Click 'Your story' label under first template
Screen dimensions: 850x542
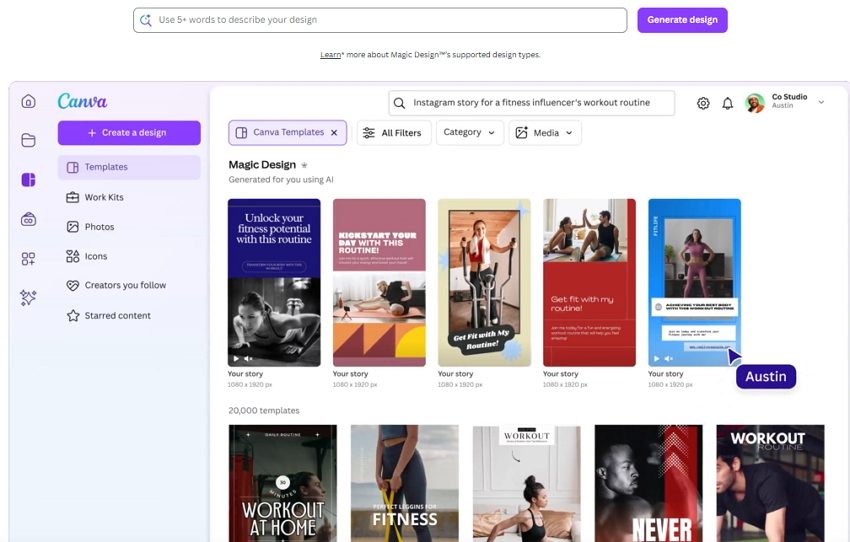[245, 374]
